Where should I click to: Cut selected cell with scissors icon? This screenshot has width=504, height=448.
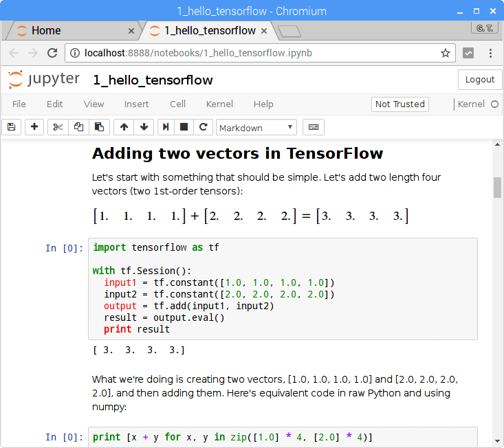tap(58, 127)
